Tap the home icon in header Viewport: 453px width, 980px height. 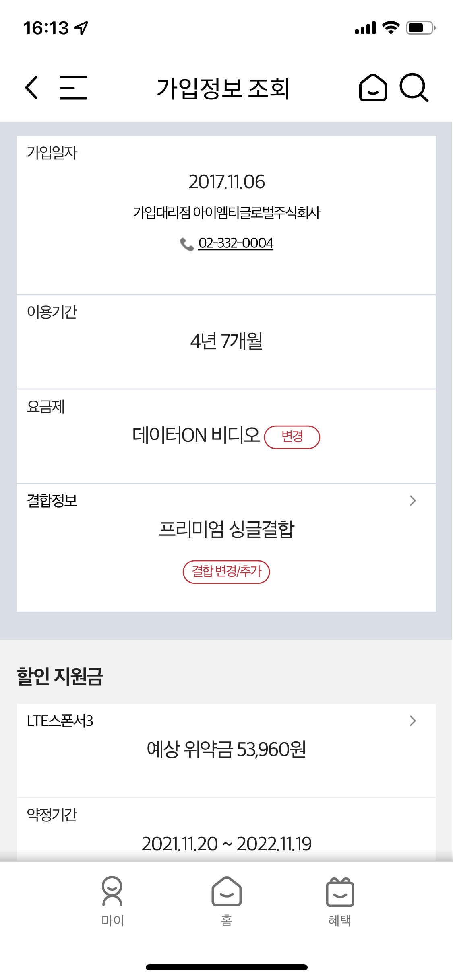373,87
